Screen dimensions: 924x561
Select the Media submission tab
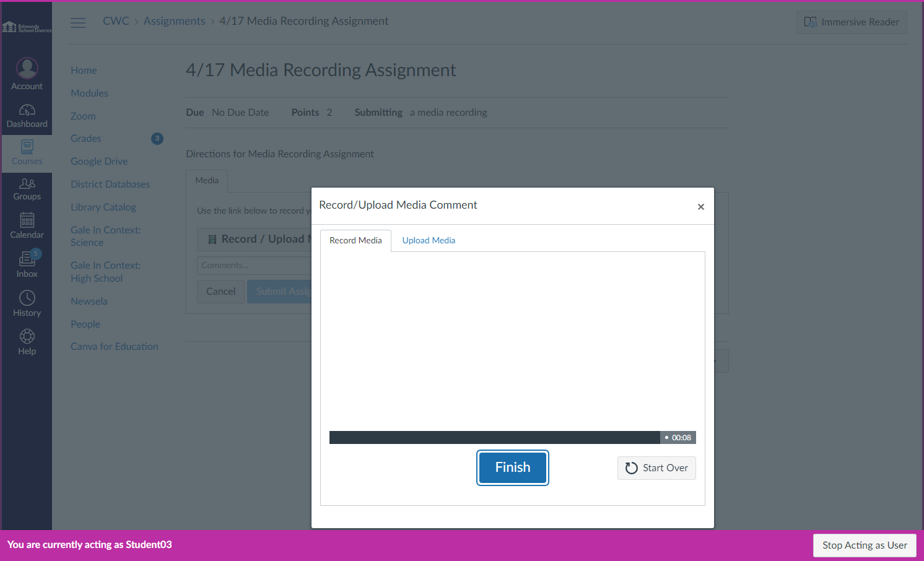207,180
